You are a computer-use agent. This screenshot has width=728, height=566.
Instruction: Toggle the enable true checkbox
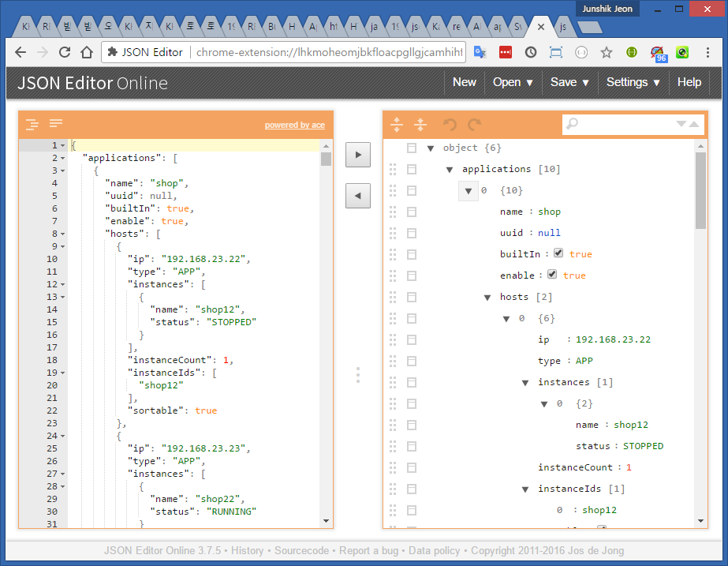click(x=552, y=275)
